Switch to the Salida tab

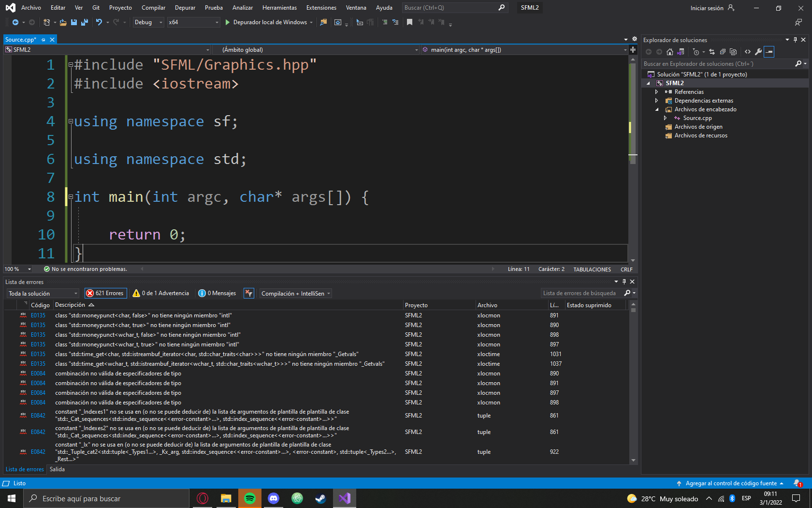click(57, 469)
